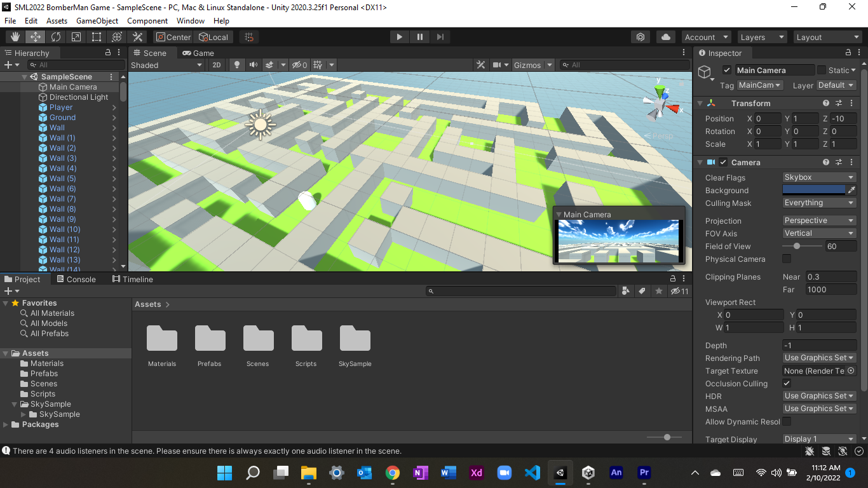
Task: Select the Move tool
Action: (x=36, y=37)
